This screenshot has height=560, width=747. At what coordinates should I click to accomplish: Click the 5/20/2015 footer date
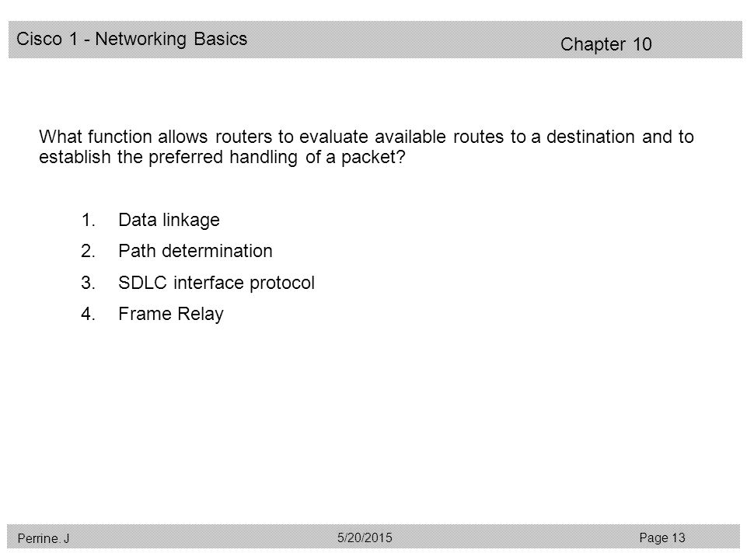tap(365, 537)
